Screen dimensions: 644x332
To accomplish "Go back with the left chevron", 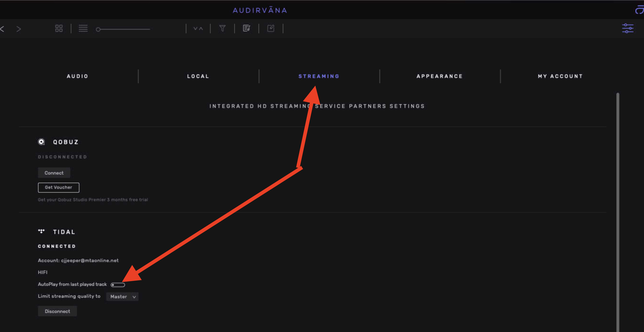I will 2,29.
